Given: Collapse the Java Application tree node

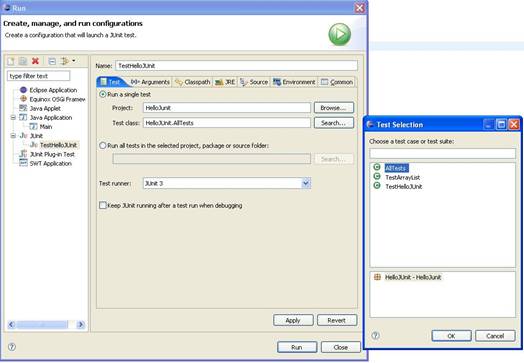Looking at the screenshot, I should click(x=13, y=117).
